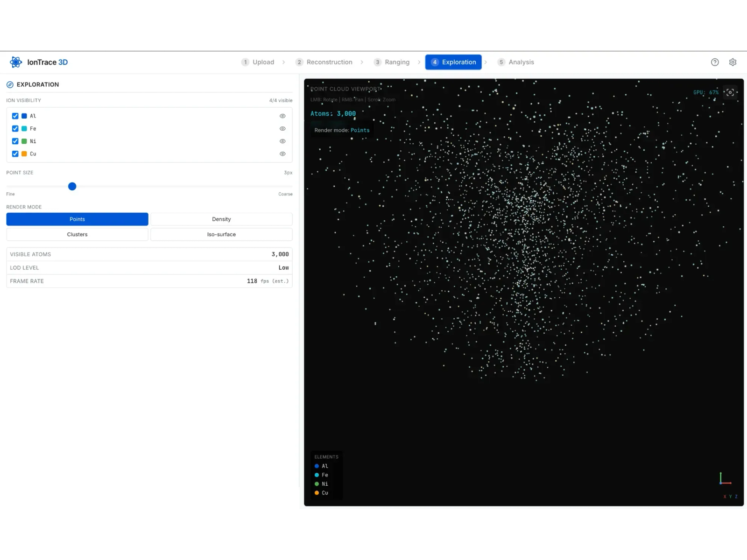747x560 pixels.
Task: Go to step 1 Upload
Action: [258, 62]
